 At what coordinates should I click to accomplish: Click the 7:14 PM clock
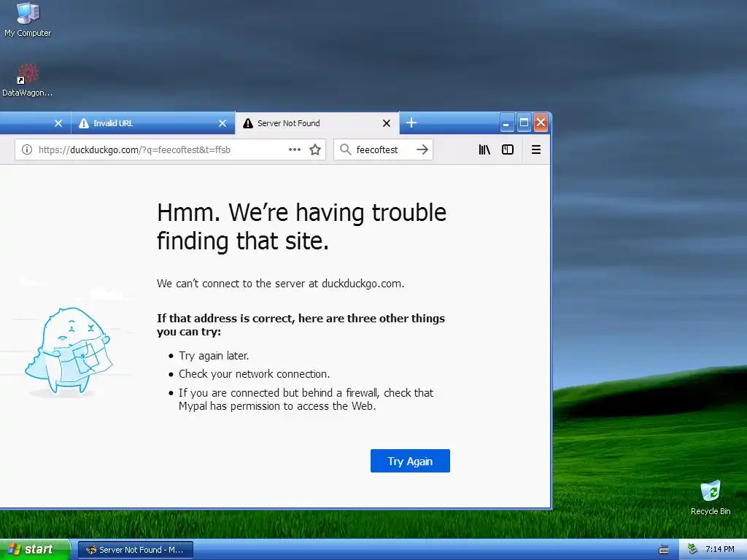point(720,550)
